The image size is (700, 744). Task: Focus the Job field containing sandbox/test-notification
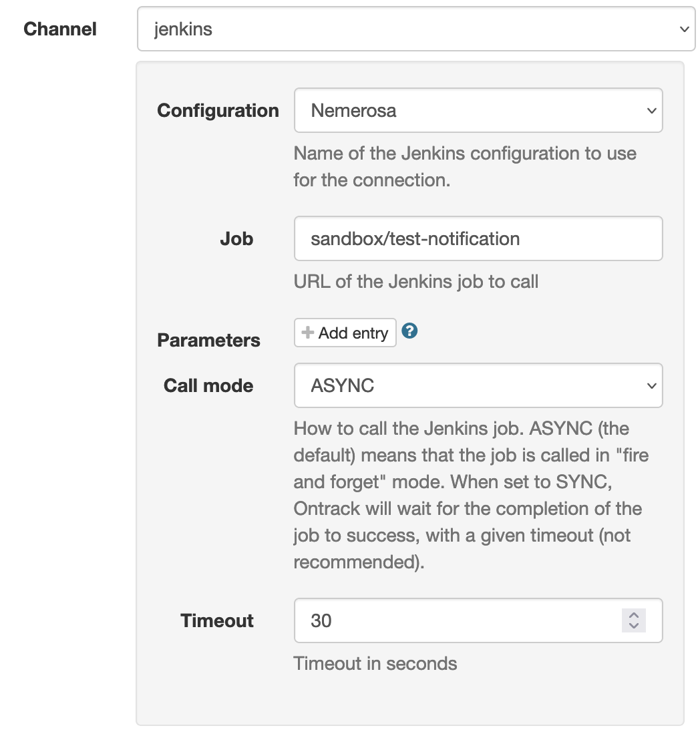point(478,238)
